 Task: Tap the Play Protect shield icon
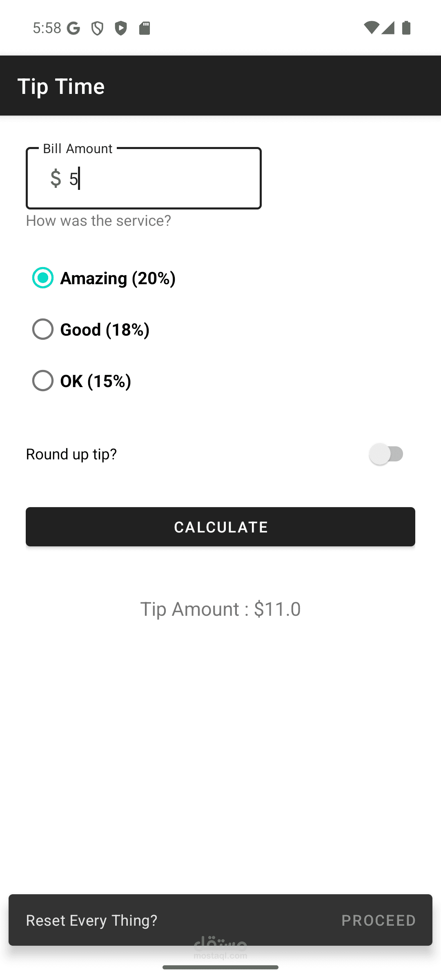(x=121, y=28)
